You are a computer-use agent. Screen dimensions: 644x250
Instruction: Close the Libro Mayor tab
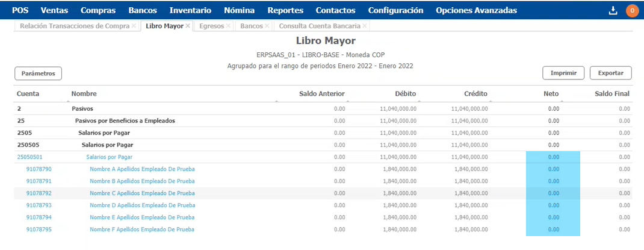[188, 26]
